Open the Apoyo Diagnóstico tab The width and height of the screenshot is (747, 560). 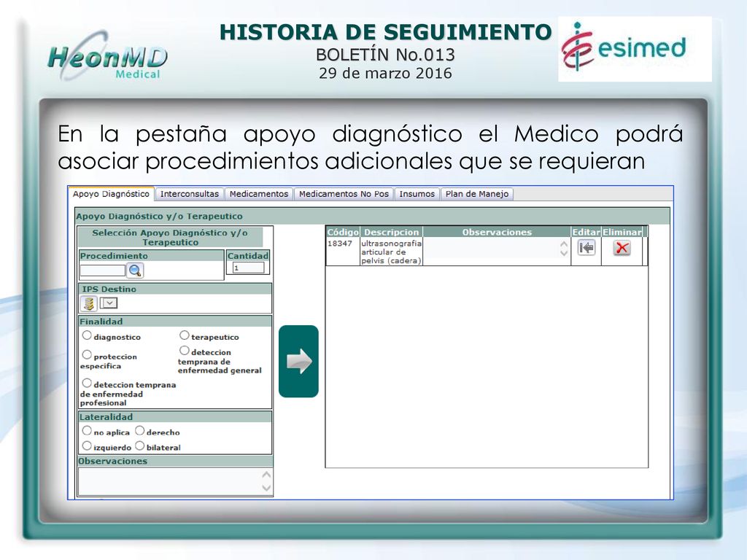tap(111, 194)
